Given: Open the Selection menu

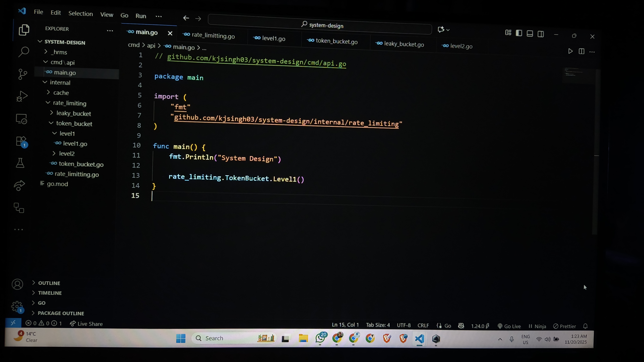Looking at the screenshot, I should [x=80, y=14].
